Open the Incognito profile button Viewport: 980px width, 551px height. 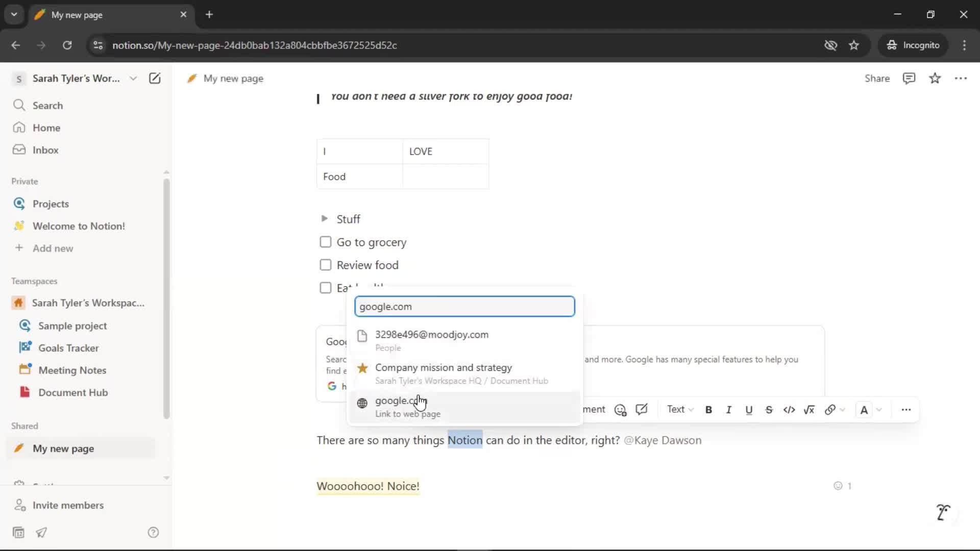(x=913, y=45)
